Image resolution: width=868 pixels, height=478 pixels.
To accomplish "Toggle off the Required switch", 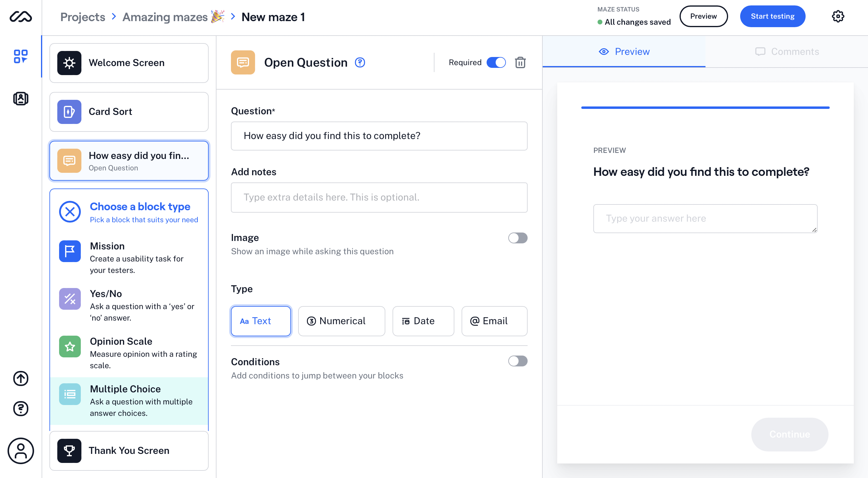I will pyautogui.click(x=496, y=62).
